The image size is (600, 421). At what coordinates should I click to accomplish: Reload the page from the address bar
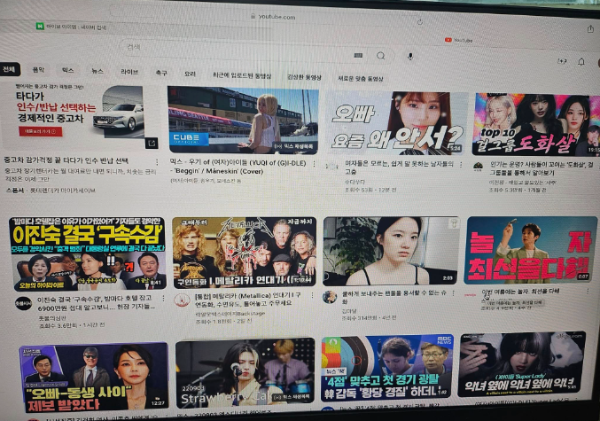click(420, 22)
